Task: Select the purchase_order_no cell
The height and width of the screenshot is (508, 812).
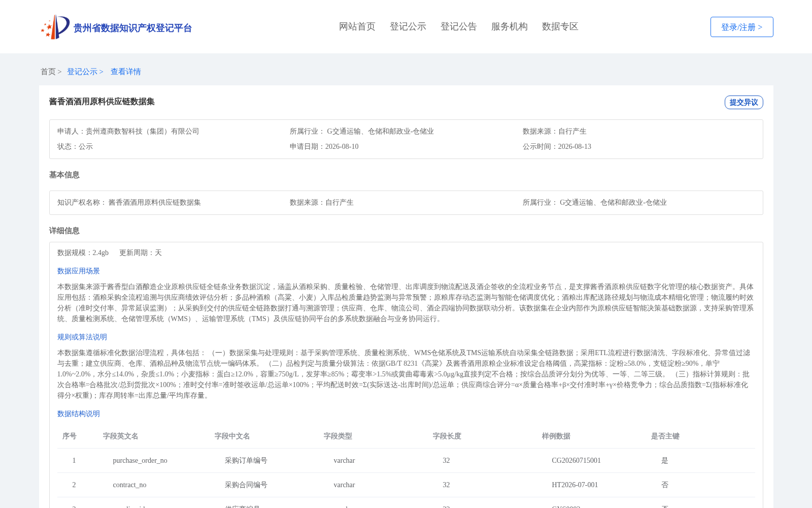Action: click(140, 460)
